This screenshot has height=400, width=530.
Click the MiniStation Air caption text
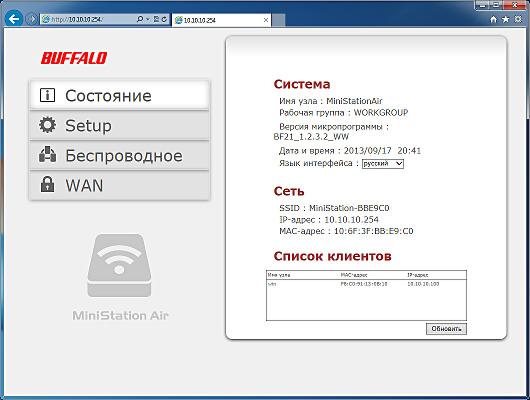pyautogui.click(x=120, y=315)
